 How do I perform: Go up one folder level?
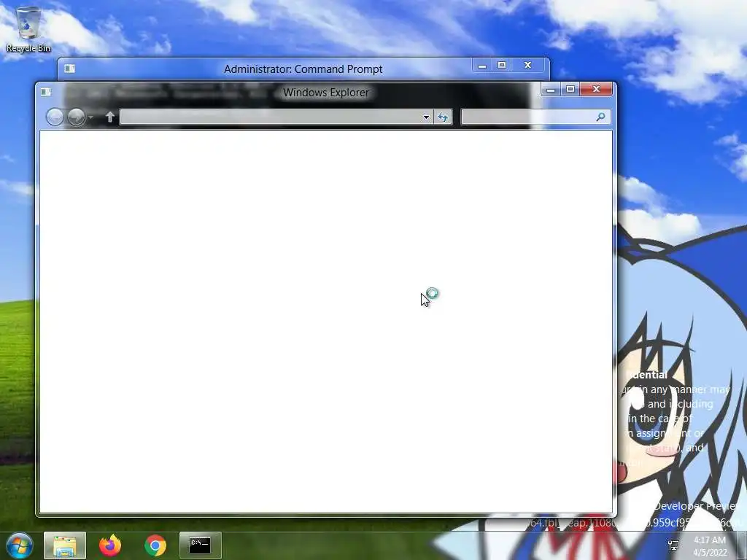tap(110, 117)
